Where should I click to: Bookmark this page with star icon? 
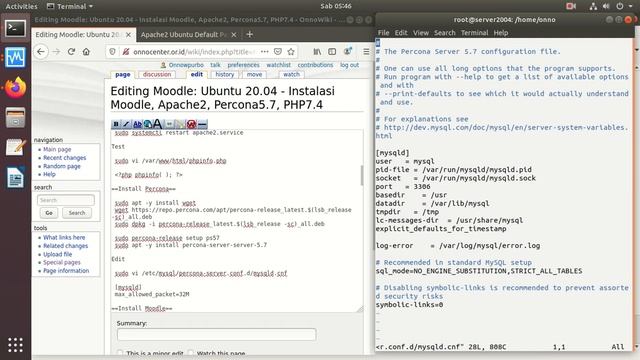click(x=291, y=52)
